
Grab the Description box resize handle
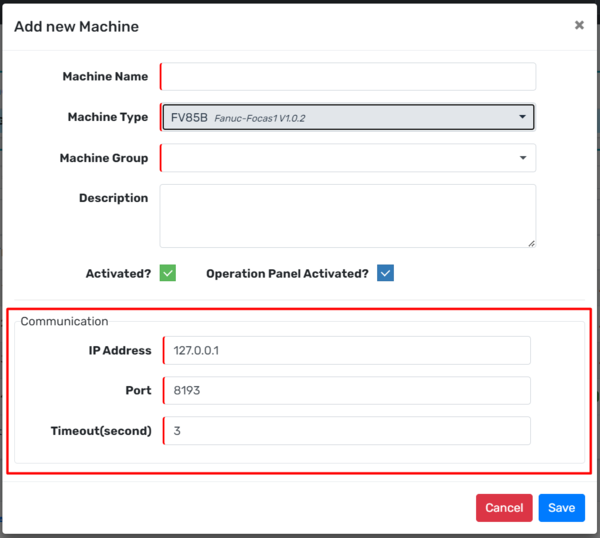(x=531, y=242)
